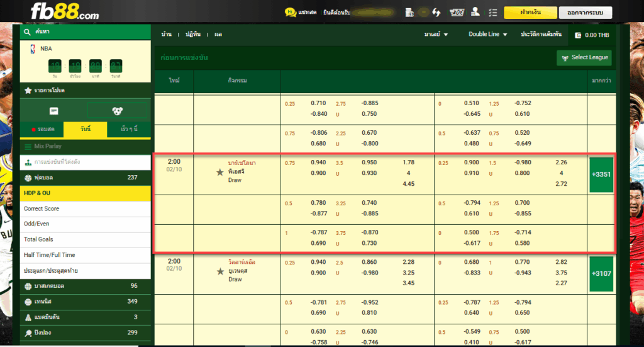
Task: Click the badminton shuttlecock icon
Action: 28,317
